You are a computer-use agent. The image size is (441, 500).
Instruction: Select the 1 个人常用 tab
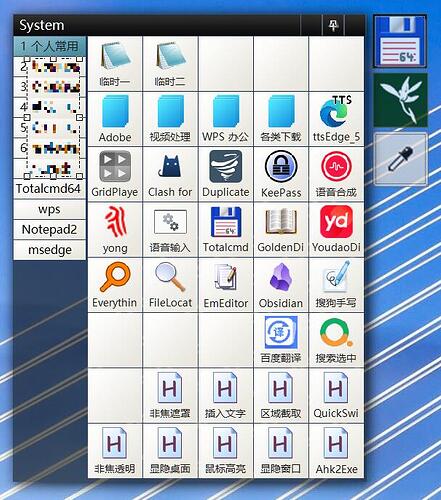(x=50, y=46)
